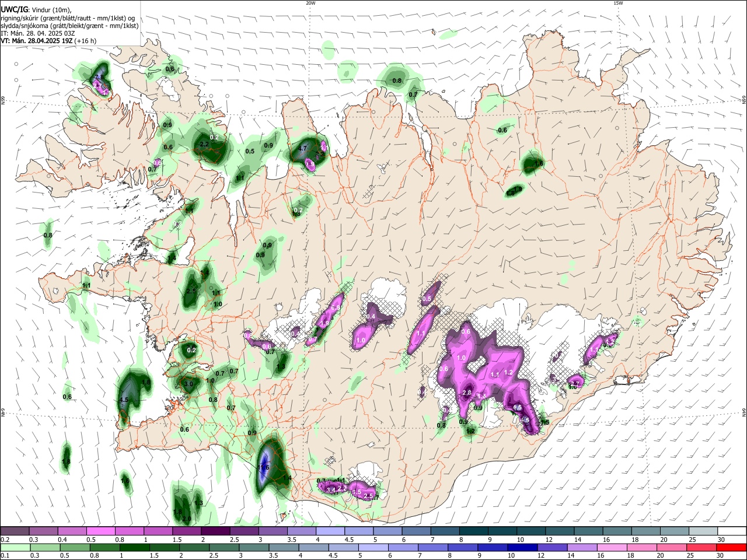
Task: Click the 20W longitude label
Action: (310, 3)
